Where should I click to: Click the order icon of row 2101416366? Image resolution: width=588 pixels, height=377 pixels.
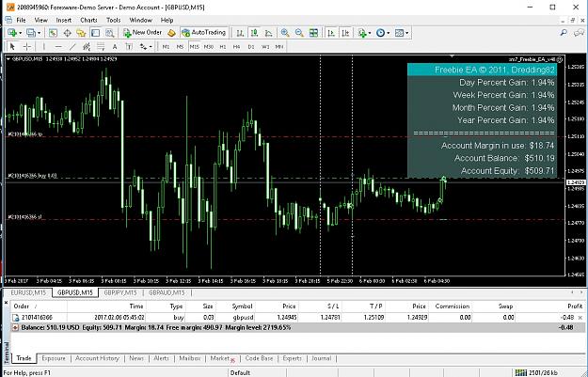tap(16, 318)
